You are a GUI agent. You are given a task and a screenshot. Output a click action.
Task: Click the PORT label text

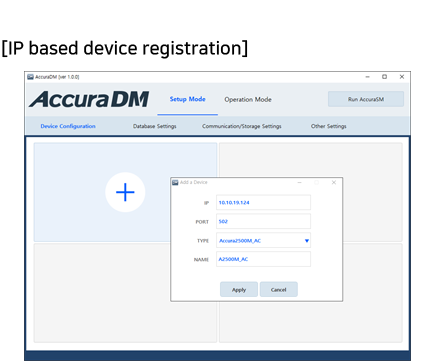click(202, 222)
